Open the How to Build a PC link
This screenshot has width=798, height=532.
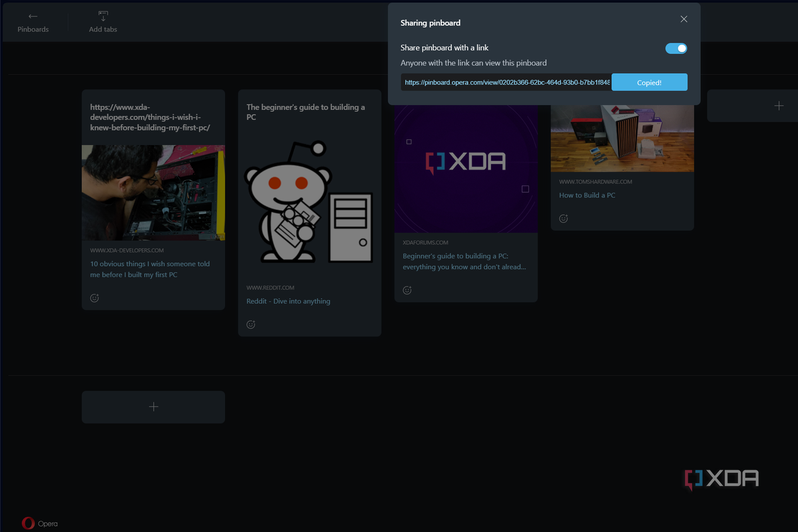pyautogui.click(x=587, y=195)
